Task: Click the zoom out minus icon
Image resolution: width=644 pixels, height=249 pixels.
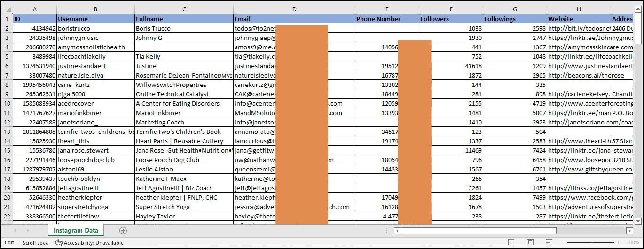Action: tap(564, 242)
